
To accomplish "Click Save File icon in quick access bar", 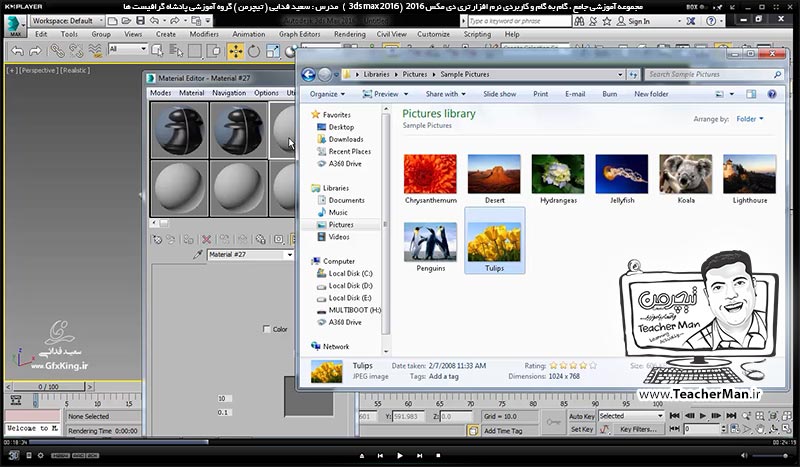I will click(x=140, y=21).
